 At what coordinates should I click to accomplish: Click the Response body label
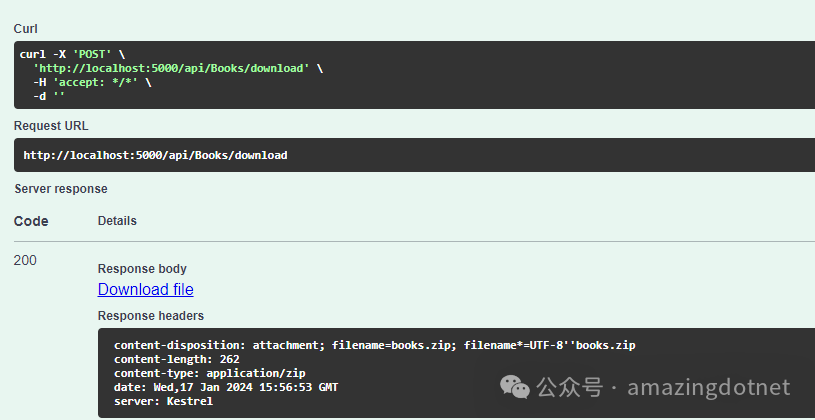click(x=142, y=269)
